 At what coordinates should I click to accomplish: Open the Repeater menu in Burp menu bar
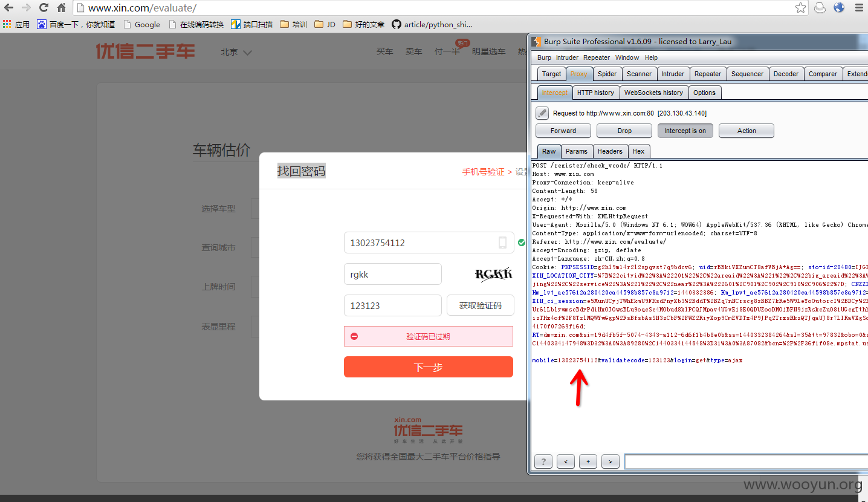597,57
